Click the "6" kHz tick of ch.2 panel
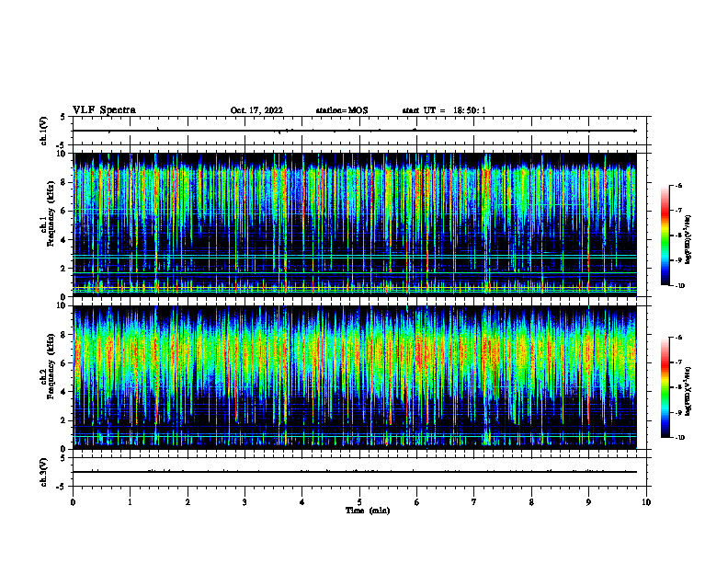The image size is (728, 563). coord(64,363)
